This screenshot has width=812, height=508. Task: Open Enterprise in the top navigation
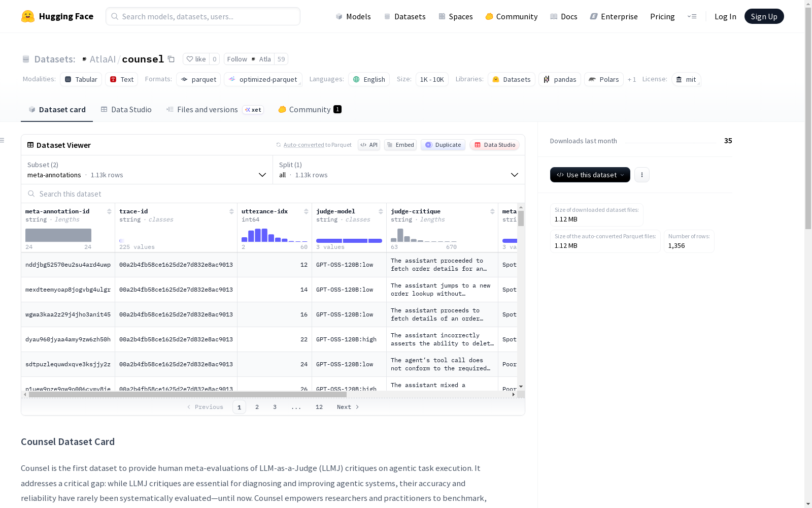(x=614, y=16)
